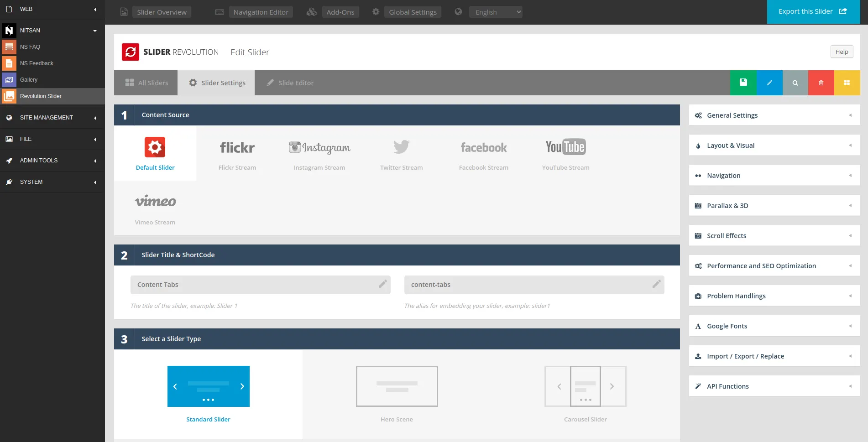This screenshot has height=442, width=868.
Task: Expand the Google Fonts panel
Action: click(x=774, y=326)
